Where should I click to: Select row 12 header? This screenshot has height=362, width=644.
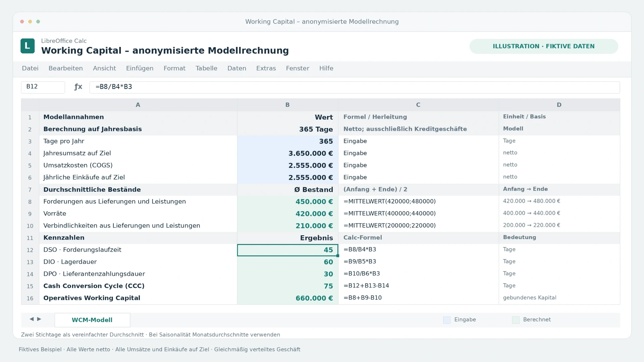coord(30,250)
